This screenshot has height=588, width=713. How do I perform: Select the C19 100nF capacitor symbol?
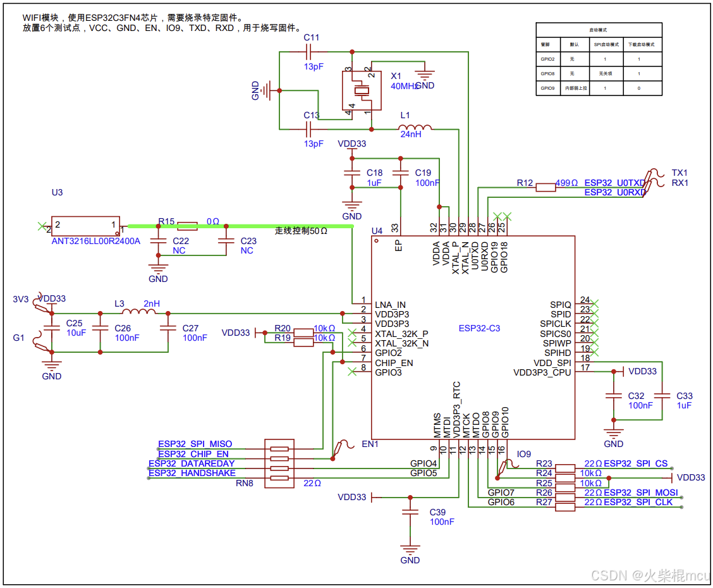pos(400,173)
